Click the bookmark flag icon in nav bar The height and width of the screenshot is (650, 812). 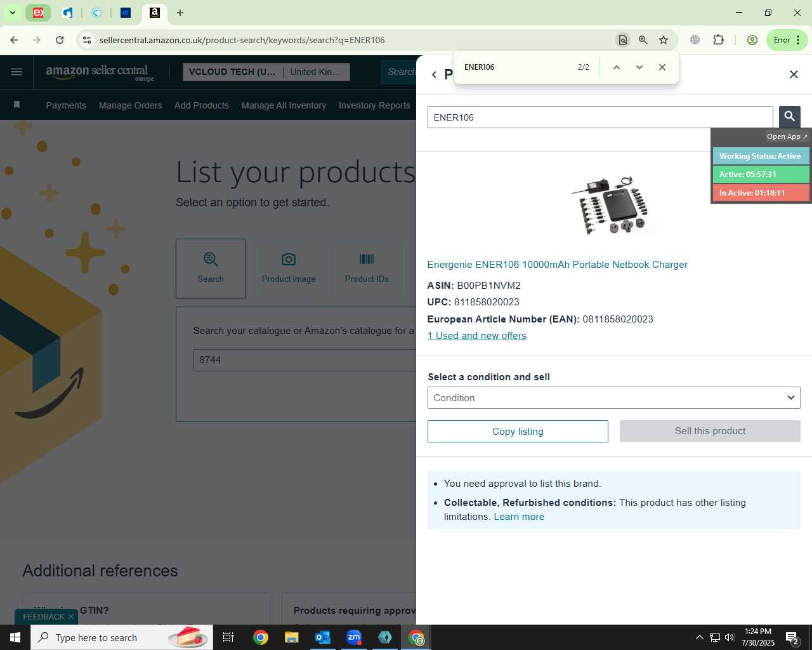(17, 105)
